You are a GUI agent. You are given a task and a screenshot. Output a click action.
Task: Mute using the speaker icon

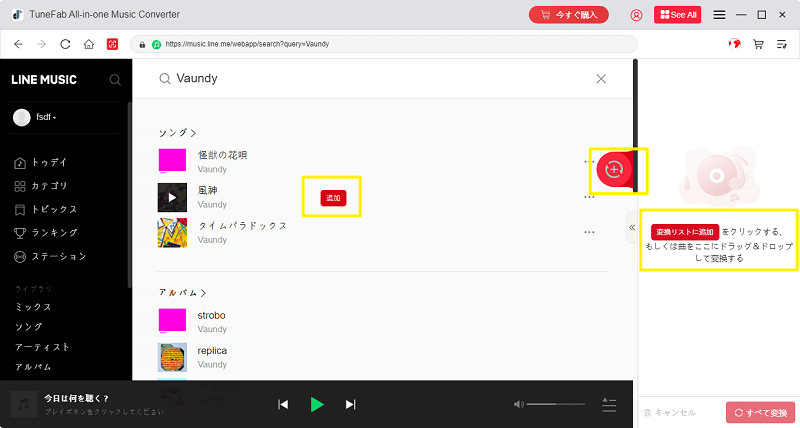[519, 405]
